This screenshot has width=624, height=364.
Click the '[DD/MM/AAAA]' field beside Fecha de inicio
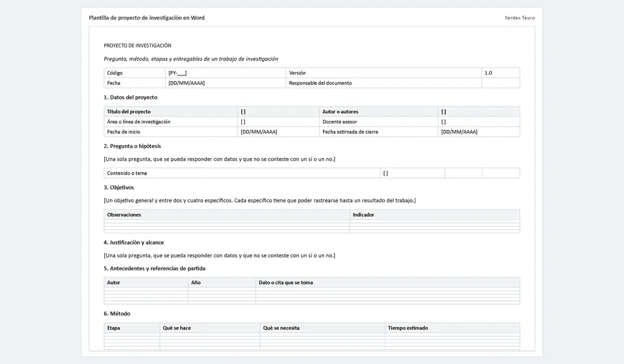pyautogui.click(x=279, y=132)
